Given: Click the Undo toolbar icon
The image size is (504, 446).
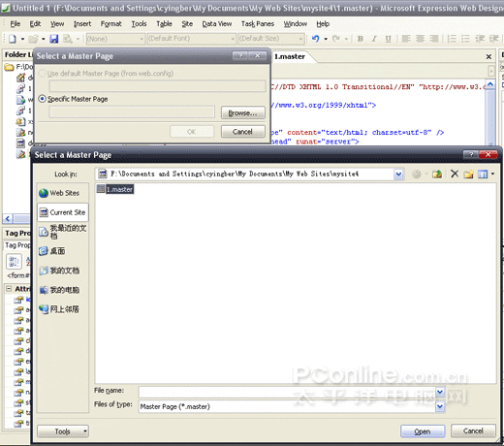Looking at the screenshot, I should tap(315, 39).
